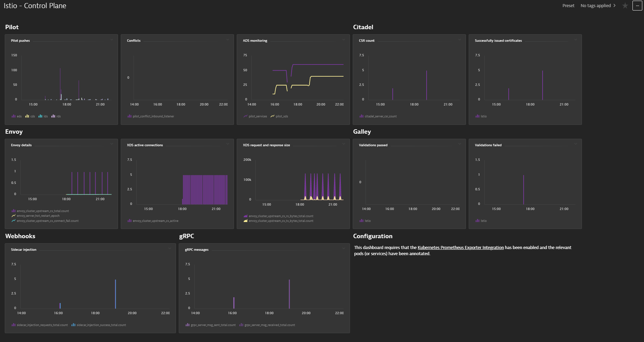Click the Citadel section heading

coord(363,27)
